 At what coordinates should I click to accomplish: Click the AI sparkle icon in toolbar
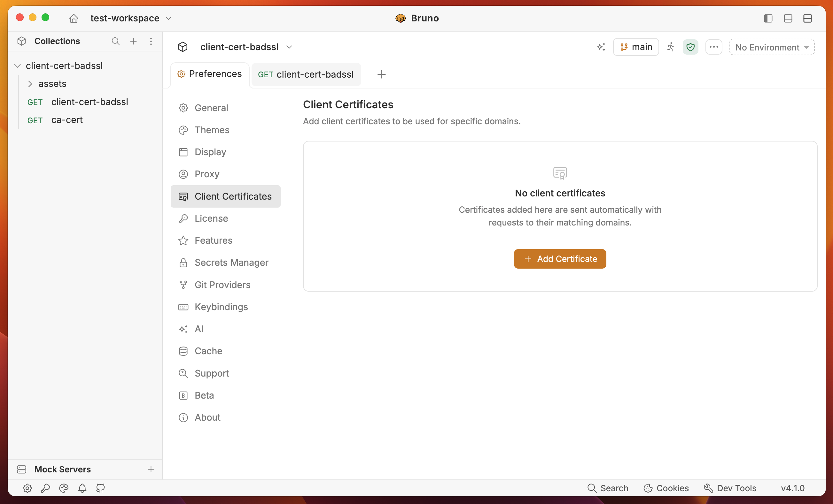(x=601, y=47)
